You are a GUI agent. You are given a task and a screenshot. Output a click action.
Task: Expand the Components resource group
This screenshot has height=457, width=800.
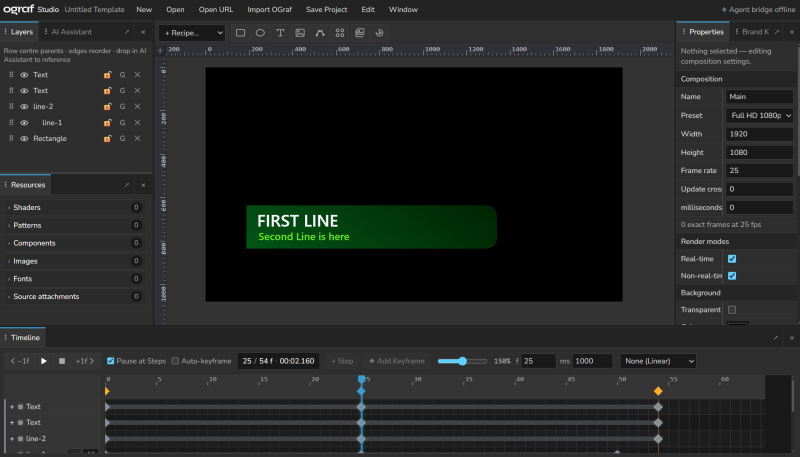[x=75, y=243]
